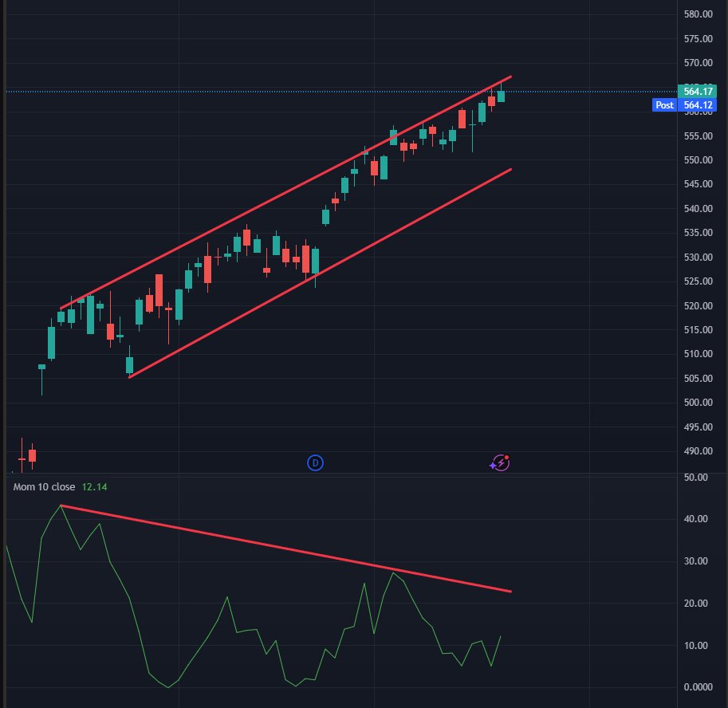Click the dividend 'D' event marker icon
The image size is (728, 708).
[315, 463]
